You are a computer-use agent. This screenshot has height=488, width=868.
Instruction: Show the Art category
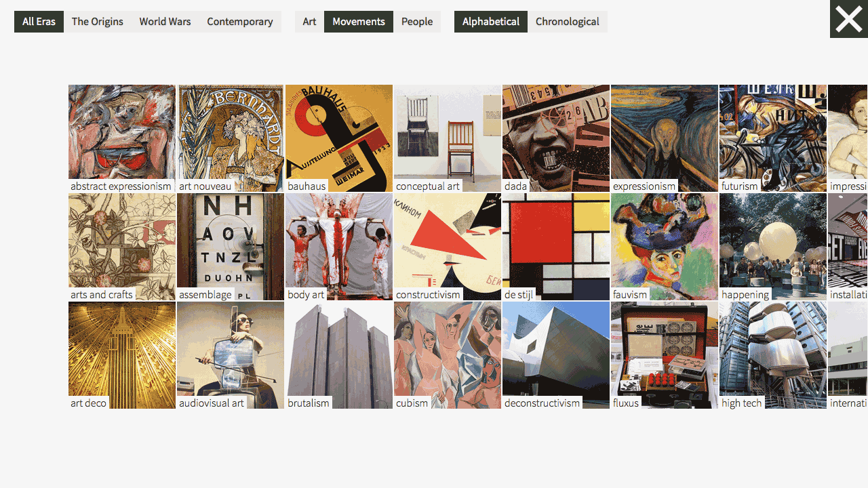309,22
